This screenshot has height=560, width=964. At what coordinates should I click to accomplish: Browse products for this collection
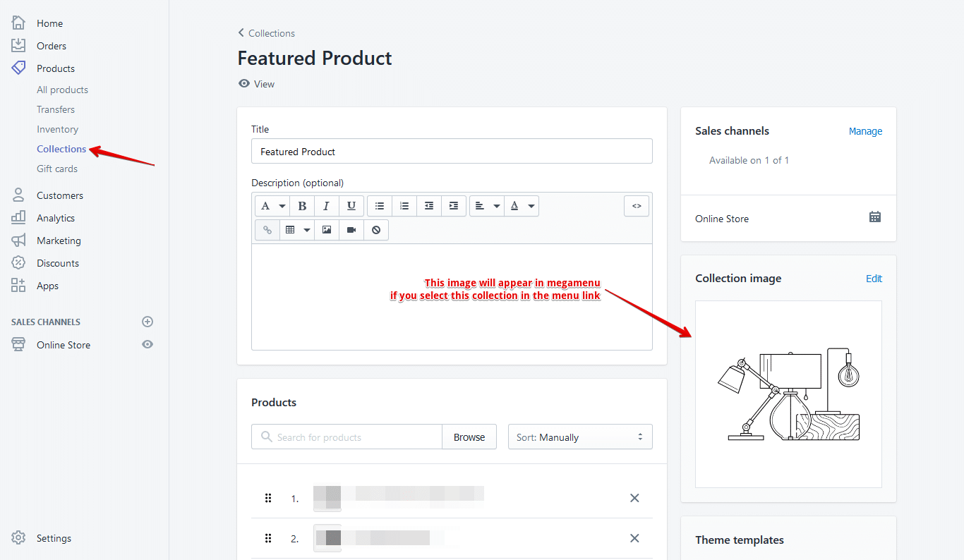(x=469, y=437)
